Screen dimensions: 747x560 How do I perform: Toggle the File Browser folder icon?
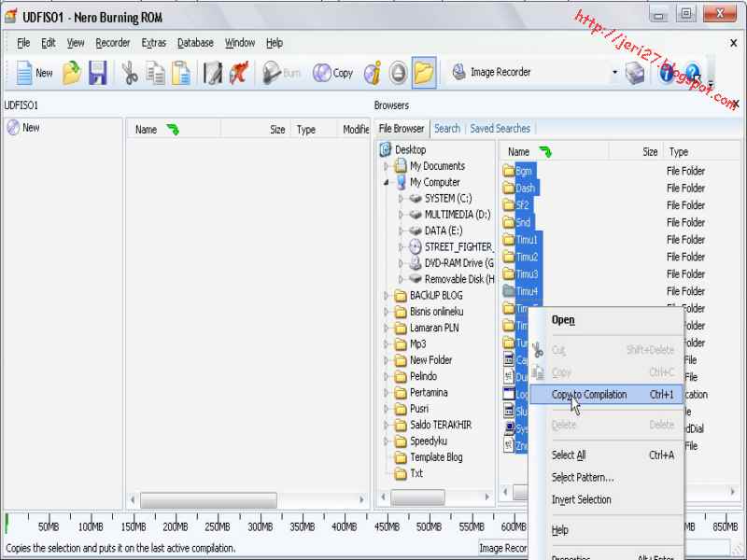point(424,73)
